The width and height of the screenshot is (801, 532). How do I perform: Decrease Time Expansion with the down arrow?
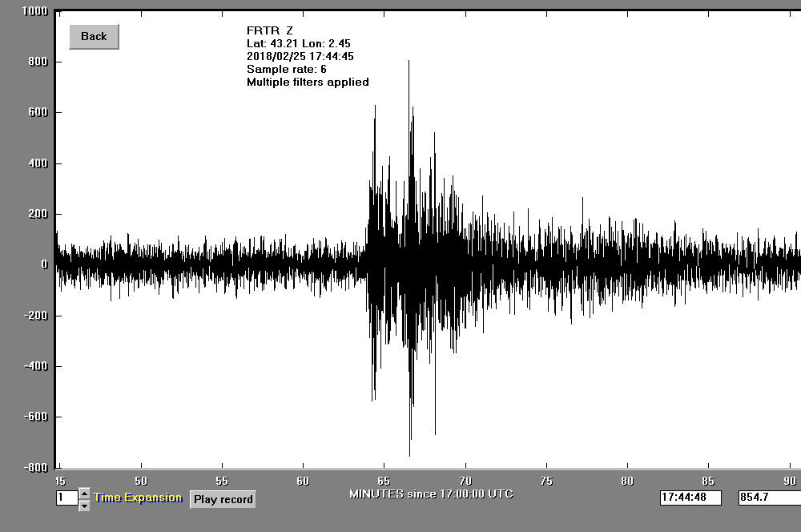[84, 505]
